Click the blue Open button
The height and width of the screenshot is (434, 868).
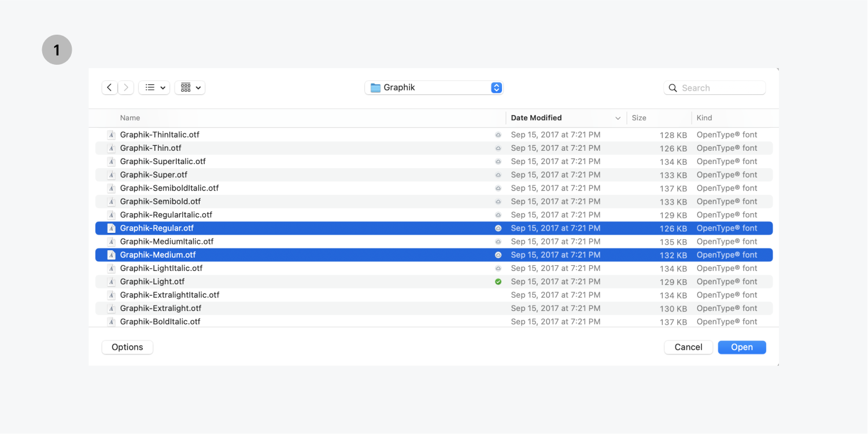coord(742,347)
